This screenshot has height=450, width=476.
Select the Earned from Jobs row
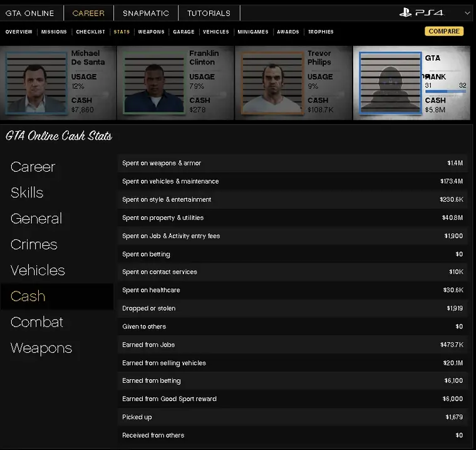click(292, 345)
